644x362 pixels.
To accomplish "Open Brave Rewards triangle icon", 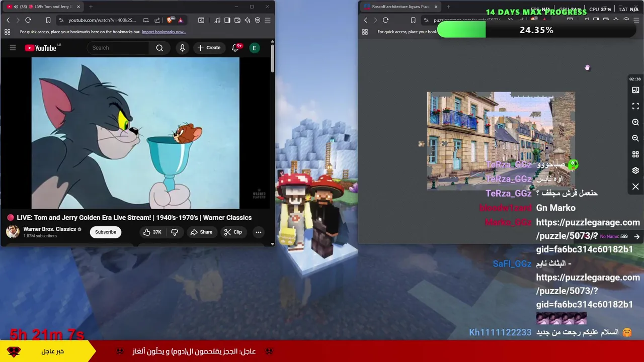I will 180,20.
